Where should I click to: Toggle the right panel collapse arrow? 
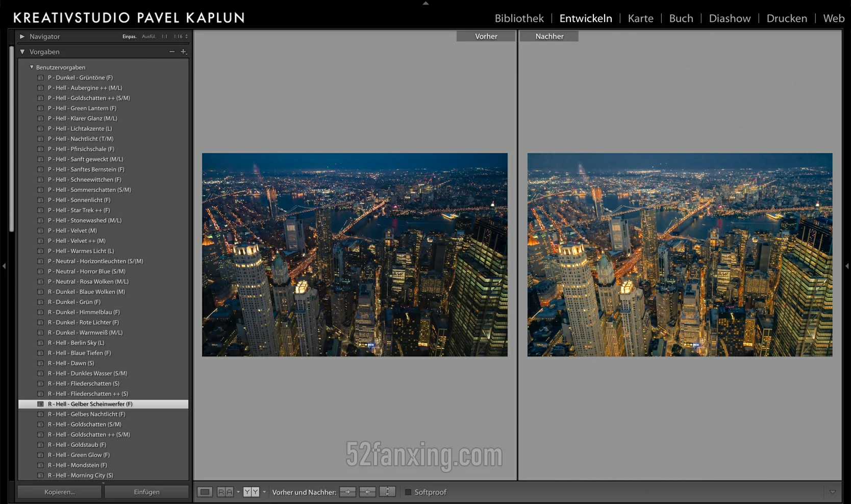847,266
